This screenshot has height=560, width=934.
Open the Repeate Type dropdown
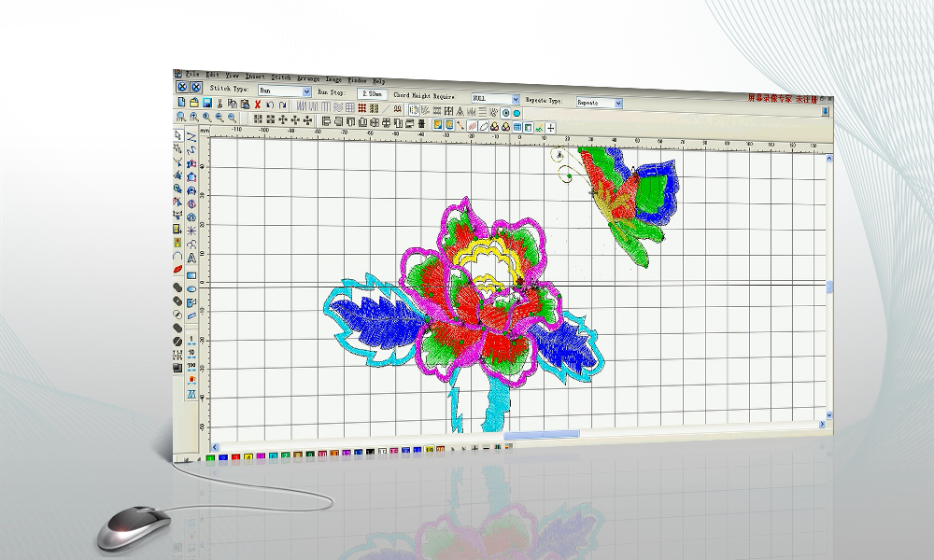(600, 103)
